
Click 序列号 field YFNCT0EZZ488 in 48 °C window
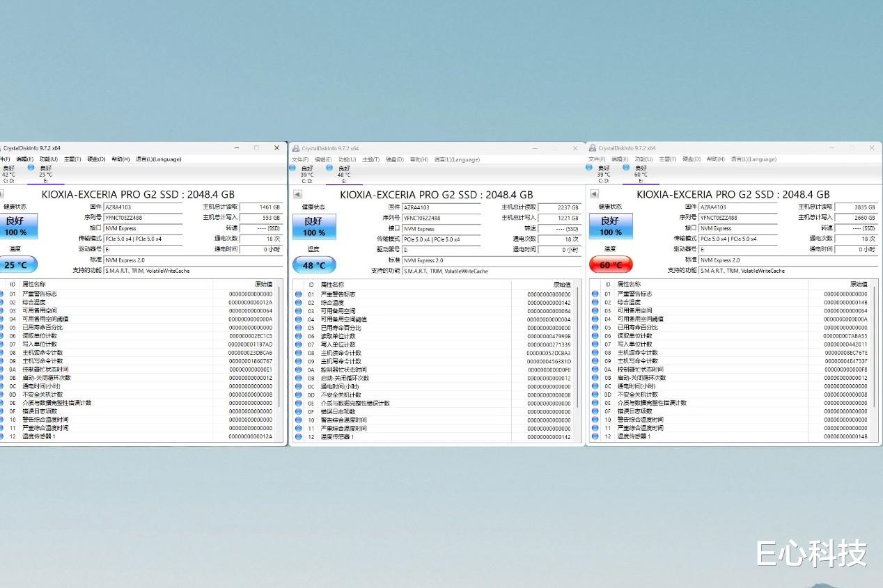[x=441, y=218]
